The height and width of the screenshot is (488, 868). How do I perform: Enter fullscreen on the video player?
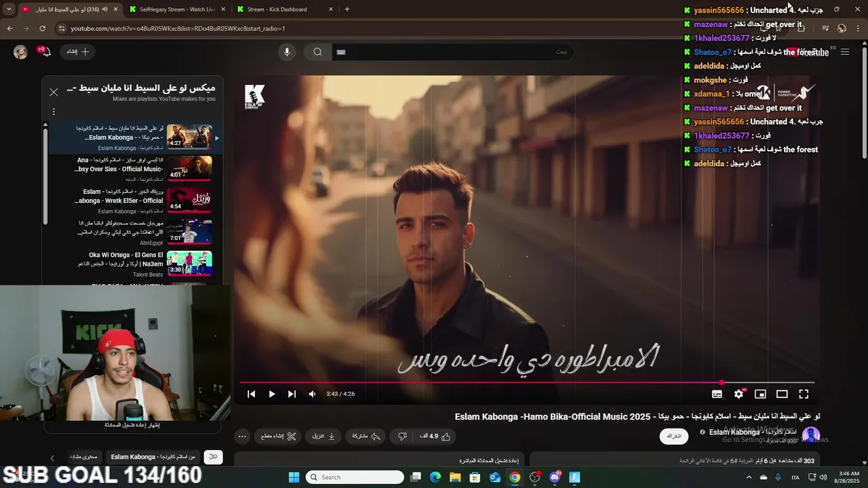[804, 394]
